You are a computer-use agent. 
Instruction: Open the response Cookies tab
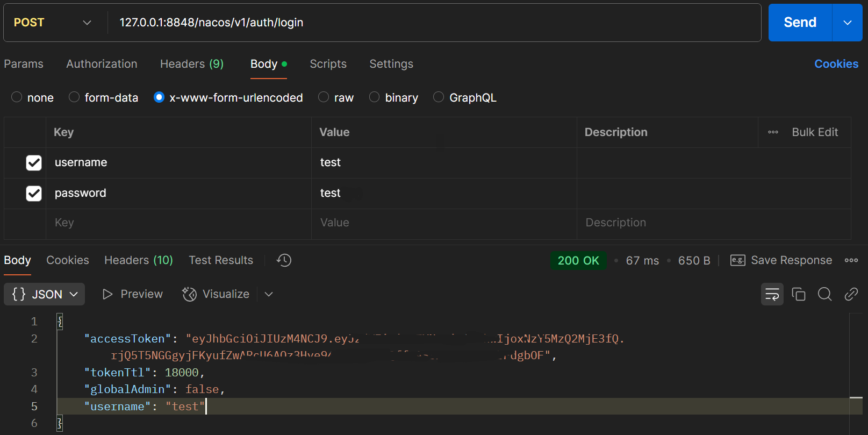(68, 260)
